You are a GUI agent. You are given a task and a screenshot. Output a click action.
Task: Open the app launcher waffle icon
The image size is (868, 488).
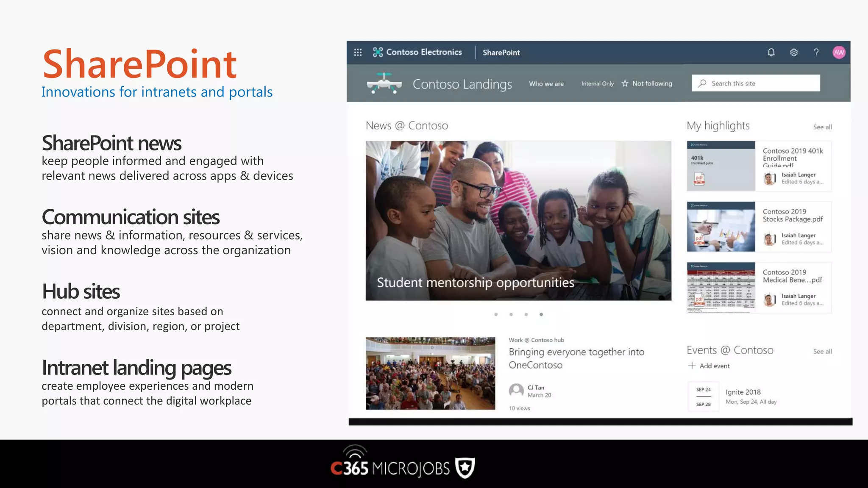point(358,52)
